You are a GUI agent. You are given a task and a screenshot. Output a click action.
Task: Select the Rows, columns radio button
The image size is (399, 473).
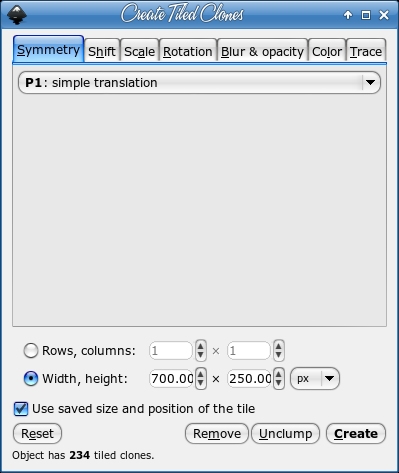(x=31, y=351)
